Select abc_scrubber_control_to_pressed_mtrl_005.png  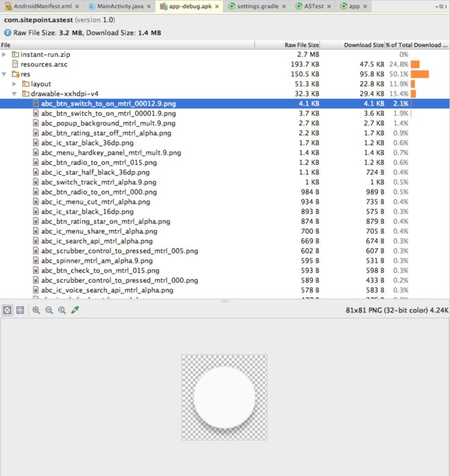pyautogui.click(x=225, y=251)
